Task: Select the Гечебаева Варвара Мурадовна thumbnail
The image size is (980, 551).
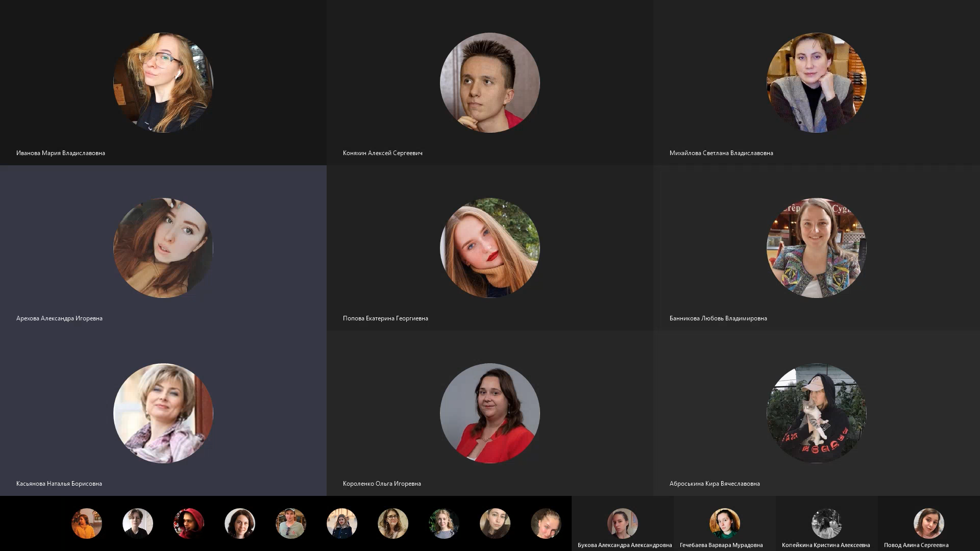Action: (725, 523)
